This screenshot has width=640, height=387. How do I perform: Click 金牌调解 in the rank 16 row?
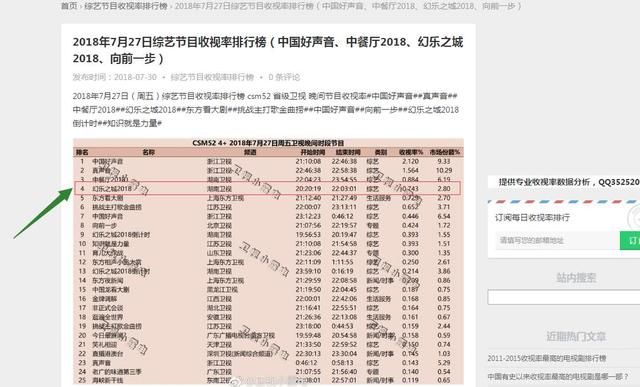pos(104,299)
